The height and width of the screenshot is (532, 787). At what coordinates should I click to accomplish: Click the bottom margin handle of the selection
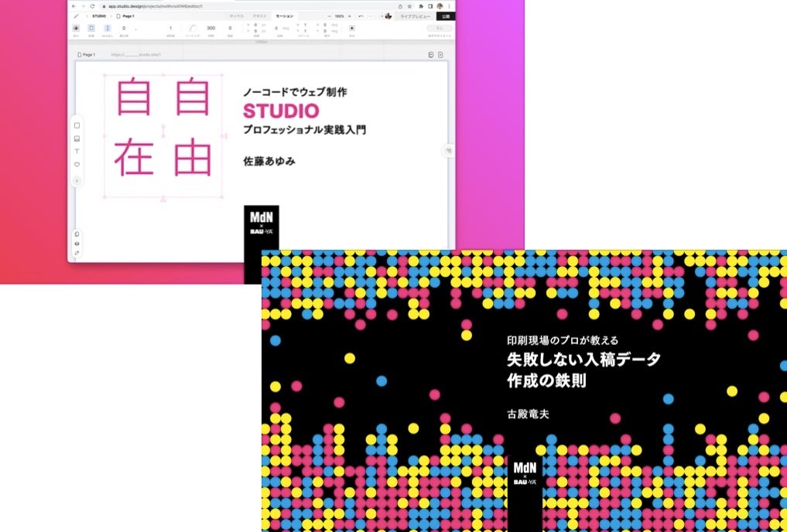click(x=163, y=200)
